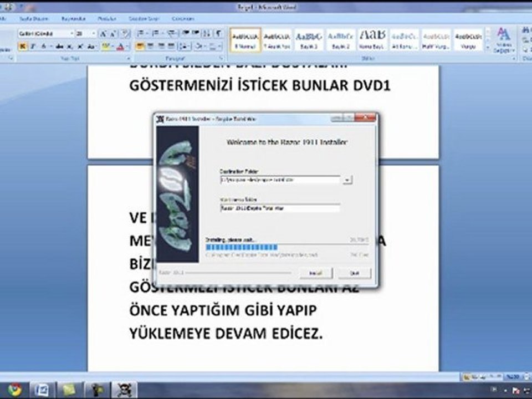Open the font name dropdown (Calibri)
Image resolution: width=532 pixels, height=399 pixels.
click(x=71, y=34)
